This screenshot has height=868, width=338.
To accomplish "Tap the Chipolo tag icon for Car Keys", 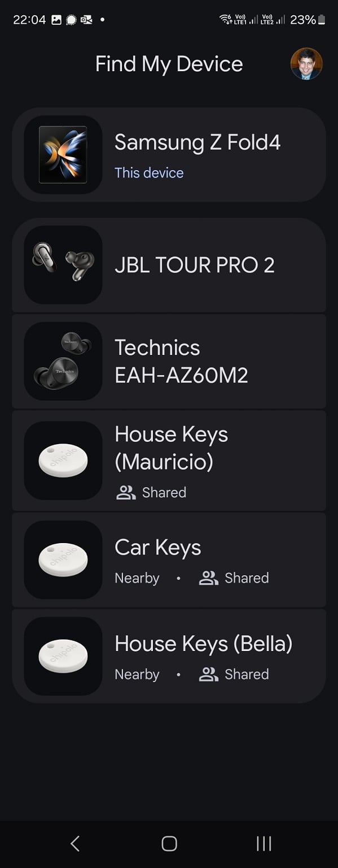I will [63, 560].
